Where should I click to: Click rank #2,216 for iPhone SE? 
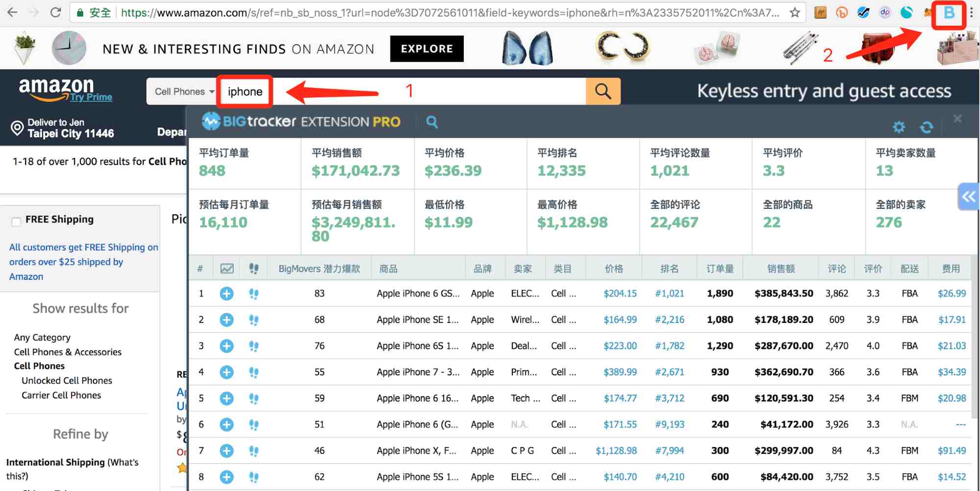tap(670, 320)
